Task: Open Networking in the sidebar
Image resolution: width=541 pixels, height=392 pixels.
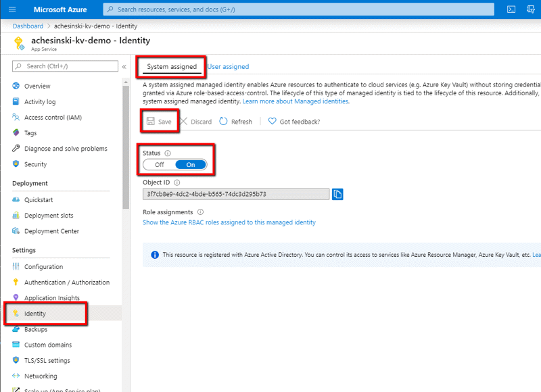Action: point(41,376)
